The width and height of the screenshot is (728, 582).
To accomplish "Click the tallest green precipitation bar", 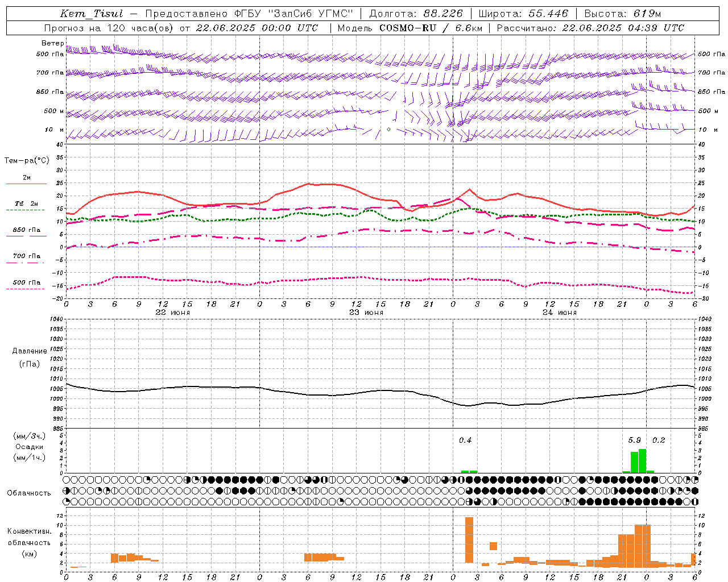I will 643,461.
